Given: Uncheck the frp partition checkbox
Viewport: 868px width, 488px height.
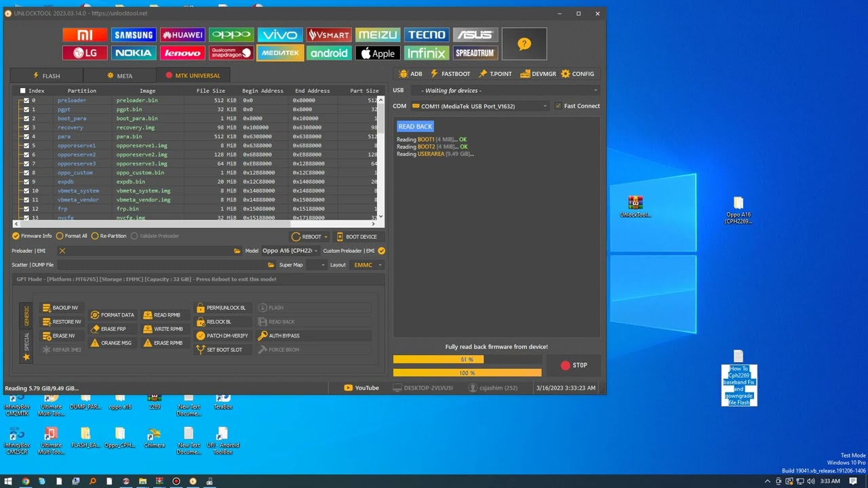Looking at the screenshot, I should pyautogui.click(x=26, y=209).
